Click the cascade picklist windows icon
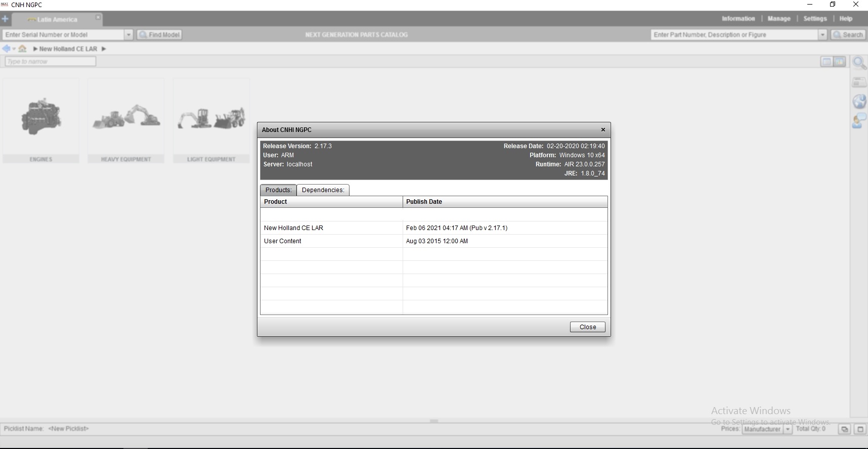This screenshot has height=449, width=868. tap(844, 429)
